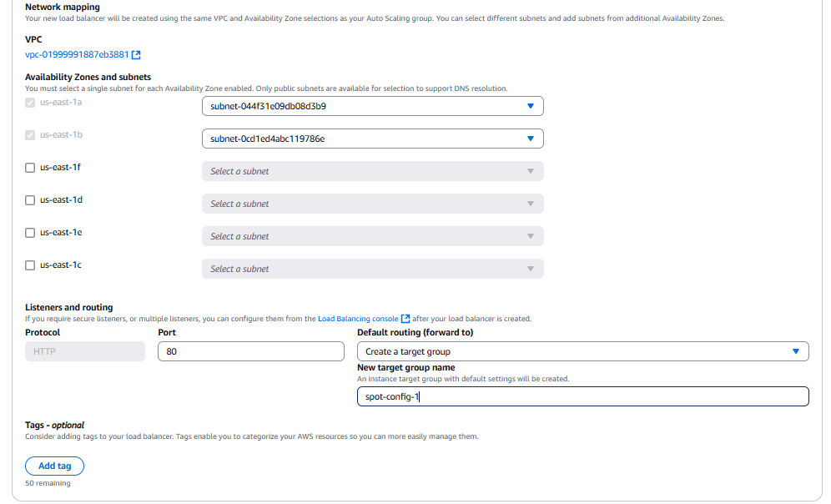831x504 pixels.
Task: Click into the Port input field
Action: tap(251, 351)
